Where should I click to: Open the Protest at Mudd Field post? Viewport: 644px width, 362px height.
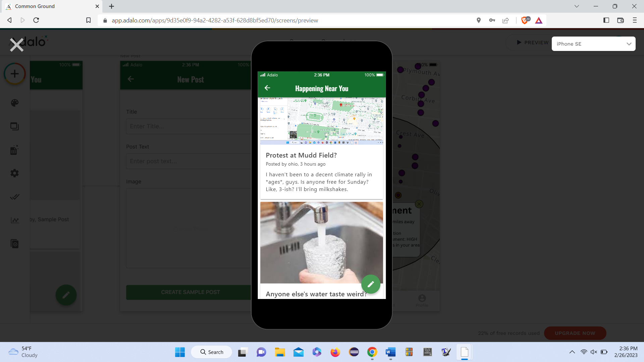[301, 155]
